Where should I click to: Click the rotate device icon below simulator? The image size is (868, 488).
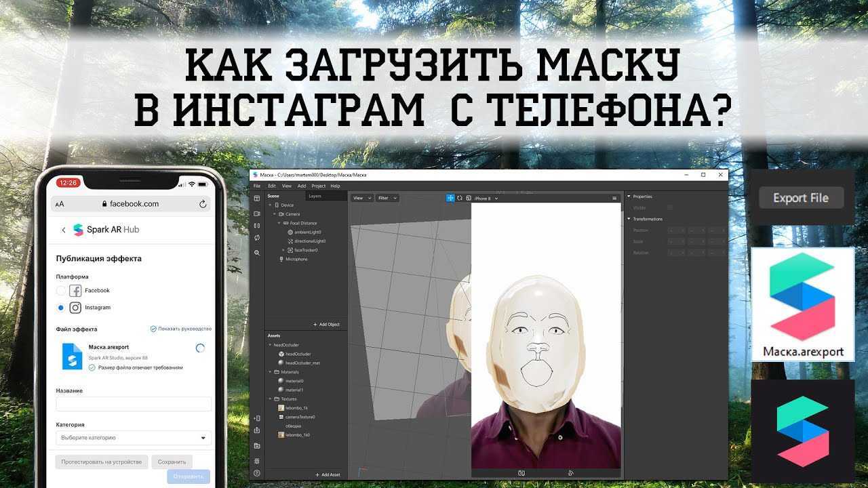571,473
